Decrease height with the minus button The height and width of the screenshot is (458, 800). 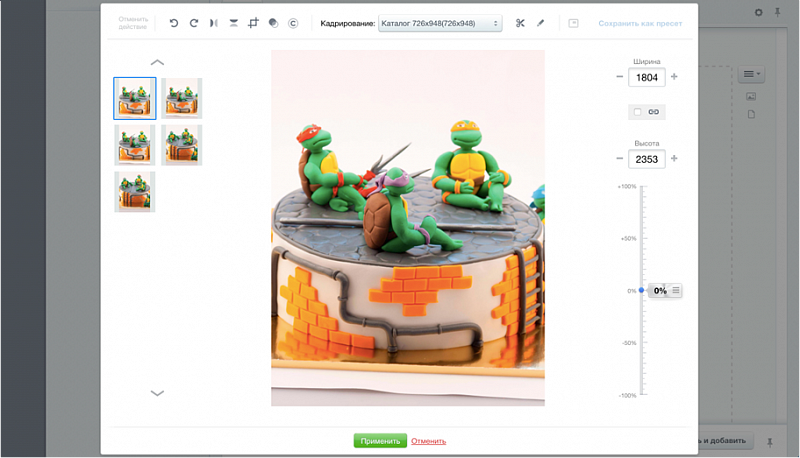(619, 159)
